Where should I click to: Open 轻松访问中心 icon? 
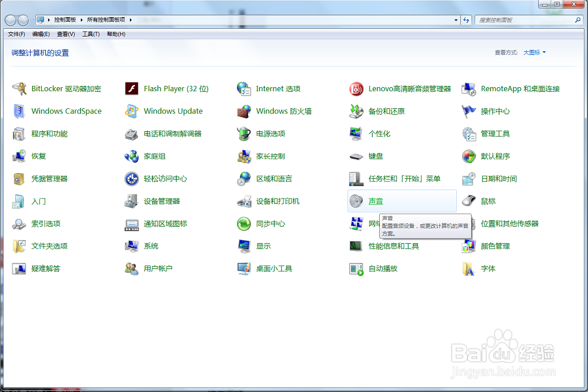(132, 179)
